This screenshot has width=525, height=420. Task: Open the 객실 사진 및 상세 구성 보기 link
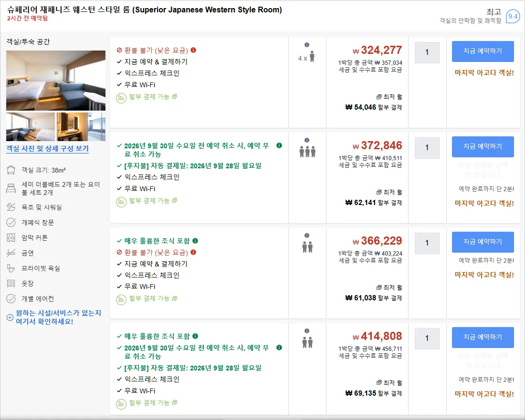48,148
